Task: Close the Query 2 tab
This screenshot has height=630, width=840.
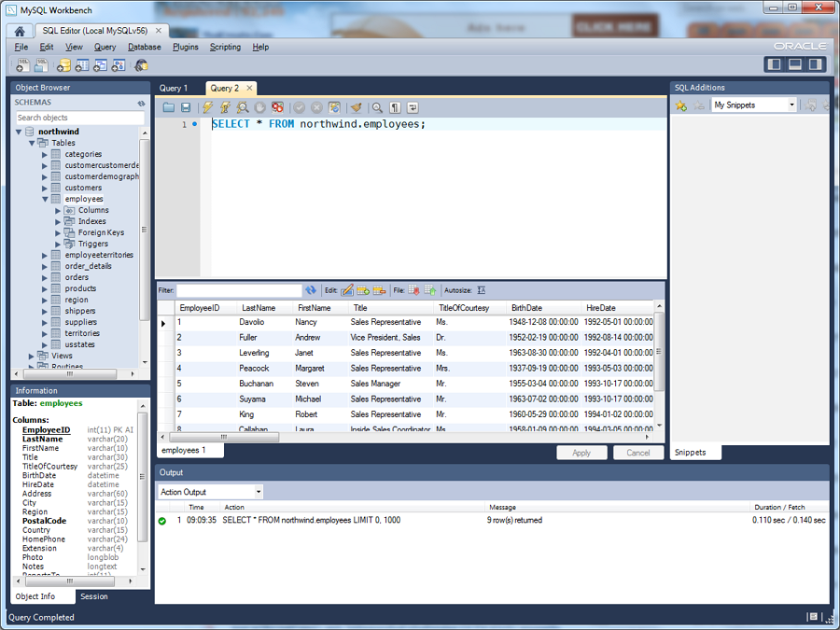Action: coord(249,88)
